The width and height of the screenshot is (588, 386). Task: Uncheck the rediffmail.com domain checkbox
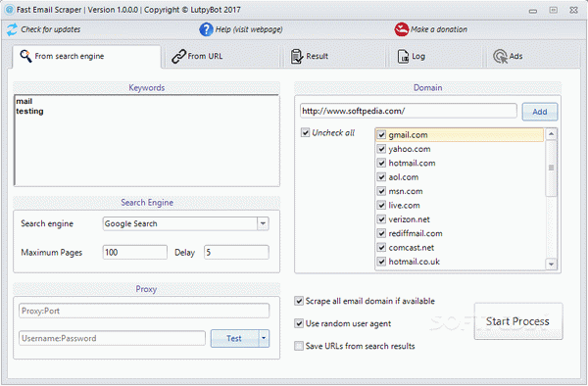[381, 233]
